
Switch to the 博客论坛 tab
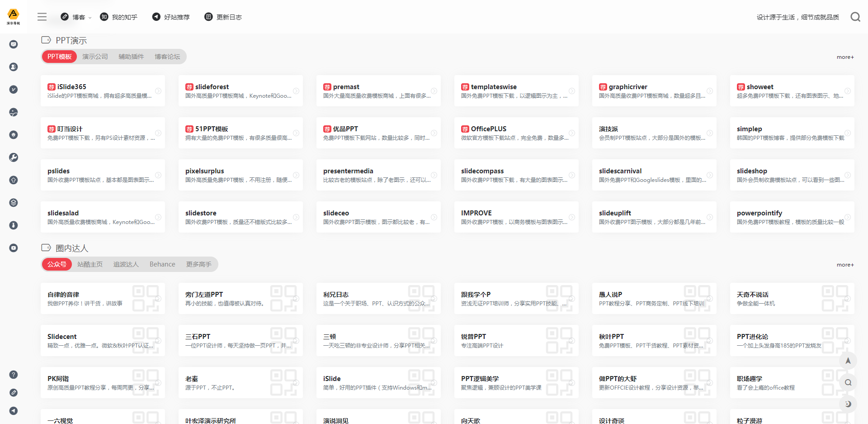tap(167, 57)
